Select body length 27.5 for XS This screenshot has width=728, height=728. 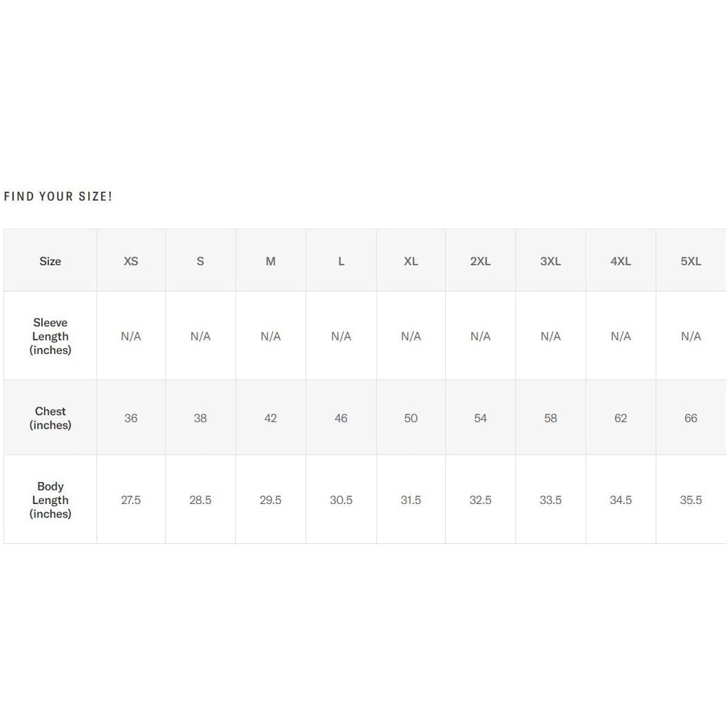tap(131, 500)
